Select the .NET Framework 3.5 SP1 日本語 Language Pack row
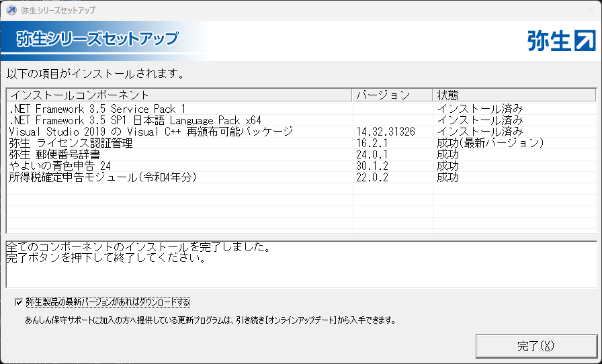Image resolution: width=602 pixels, height=364 pixels. click(x=301, y=121)
